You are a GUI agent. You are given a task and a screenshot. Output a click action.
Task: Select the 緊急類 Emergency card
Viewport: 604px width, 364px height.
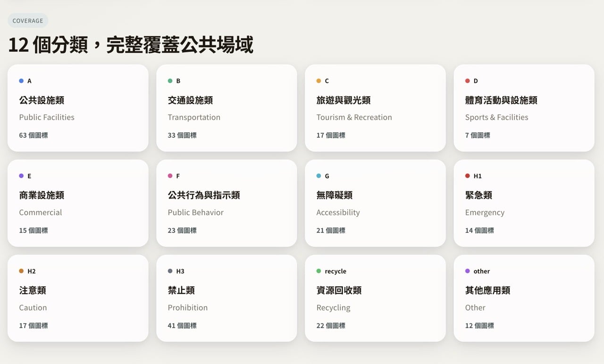pyautogui.click(x=524, y=203)
